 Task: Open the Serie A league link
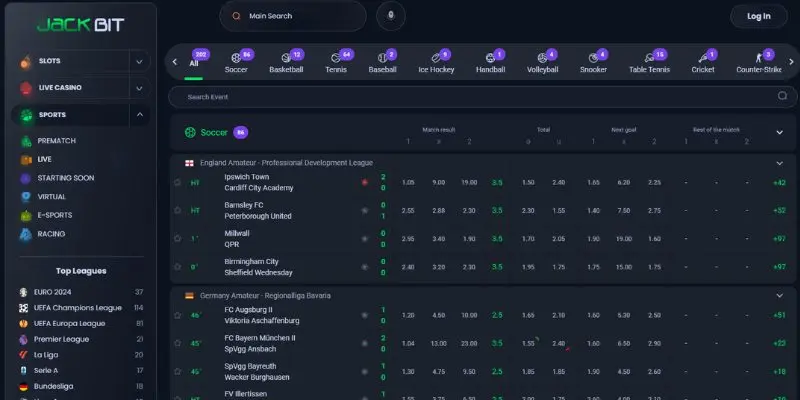click(46, 371)
